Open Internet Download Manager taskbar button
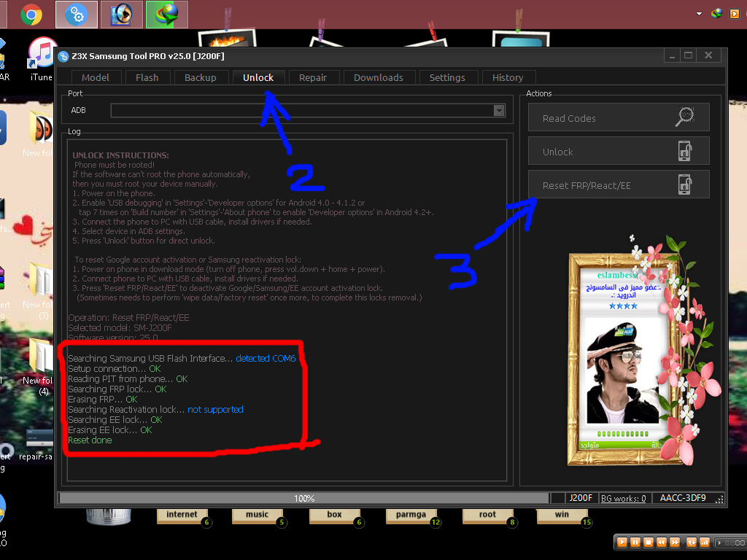This screenshot has height=560, width=747. pos(167,15)
